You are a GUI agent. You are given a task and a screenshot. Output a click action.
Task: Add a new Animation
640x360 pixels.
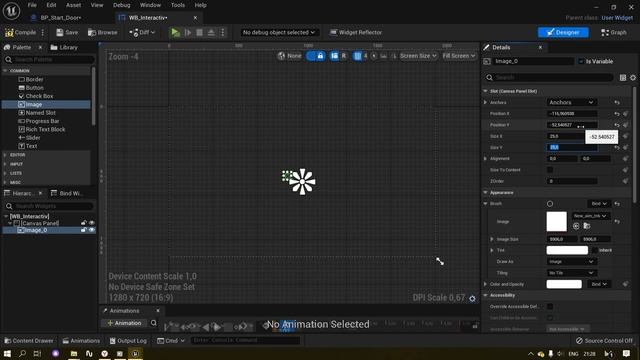coord(124,323)
